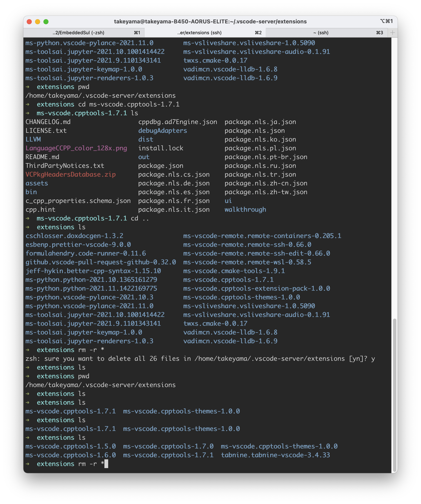Click package.nls.zh-tw.json file name

pyautogui.click(x=266, y=192)
